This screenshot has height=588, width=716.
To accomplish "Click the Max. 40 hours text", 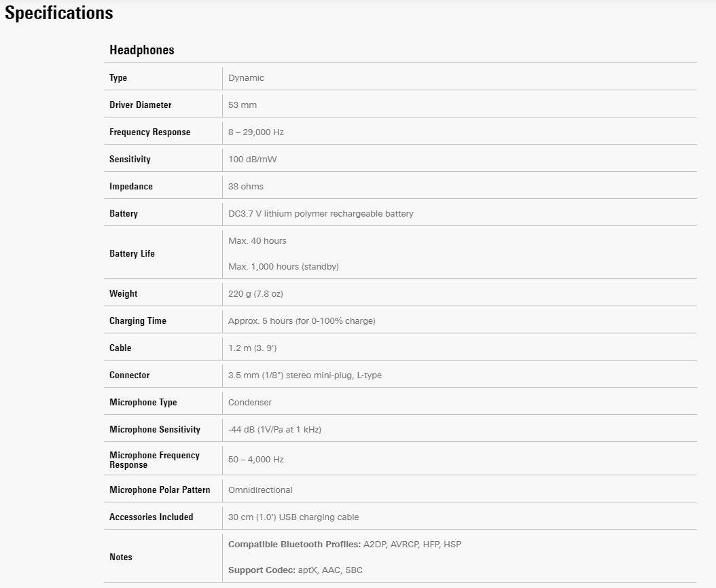I will (x=257, y=241).
